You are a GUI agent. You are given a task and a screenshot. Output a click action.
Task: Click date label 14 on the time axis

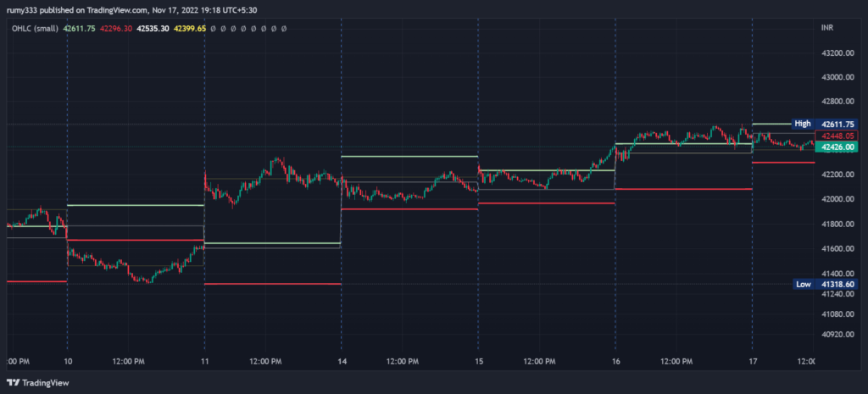(342, 361)
